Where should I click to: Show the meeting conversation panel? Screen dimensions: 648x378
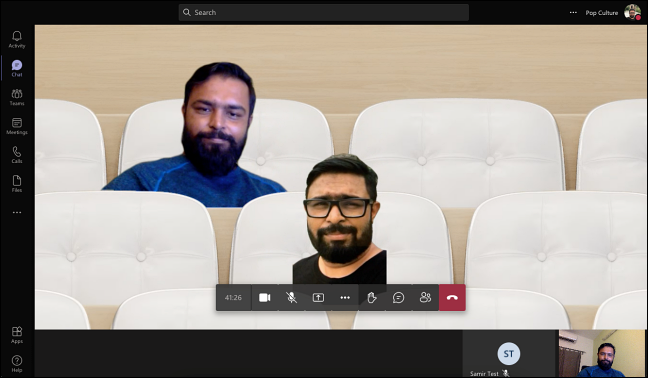(398, 297)
